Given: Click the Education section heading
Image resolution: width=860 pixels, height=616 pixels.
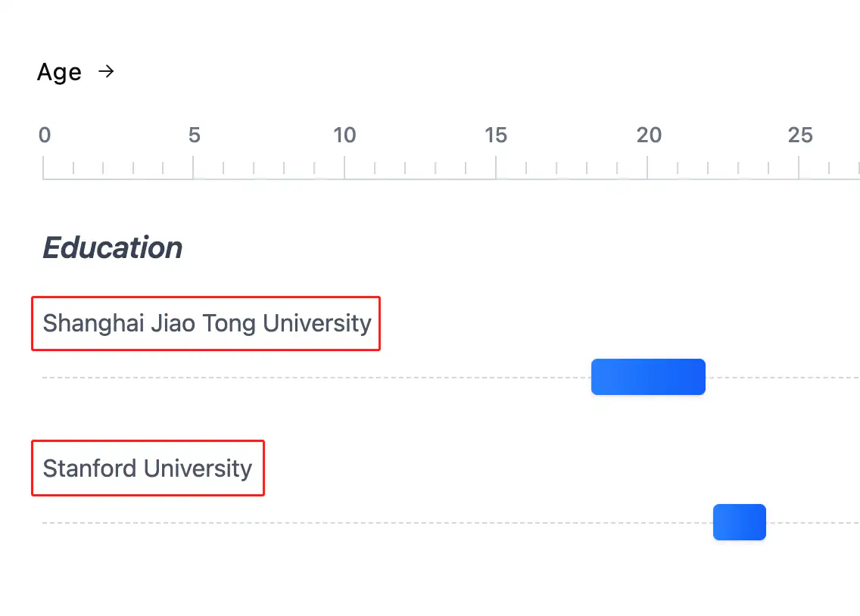Looking at the screenshot, I should [113, 247].
